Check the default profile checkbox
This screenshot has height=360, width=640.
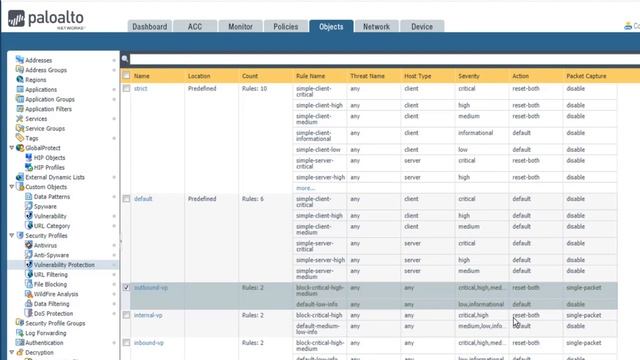[127, 199]
